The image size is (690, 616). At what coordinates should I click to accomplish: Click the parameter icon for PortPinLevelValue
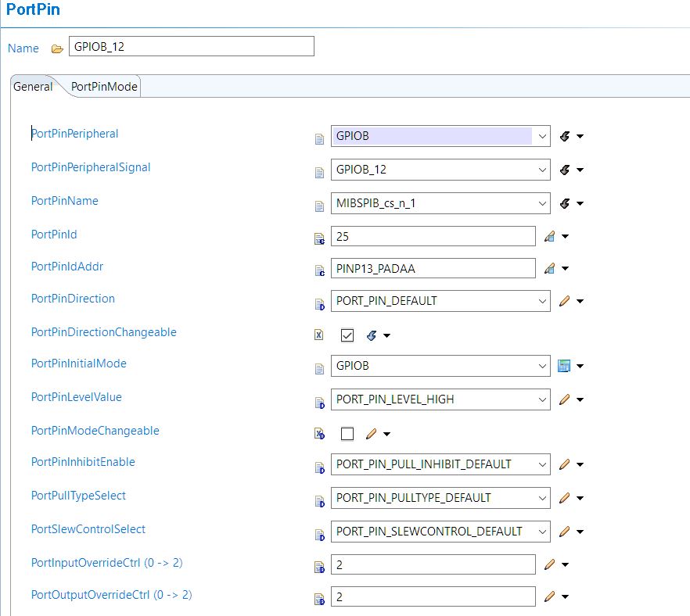319,403
